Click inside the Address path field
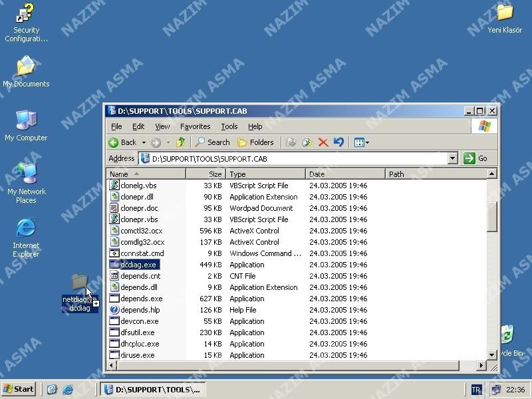532x399 pixels. pyautogui.click(x=293, y=158)
